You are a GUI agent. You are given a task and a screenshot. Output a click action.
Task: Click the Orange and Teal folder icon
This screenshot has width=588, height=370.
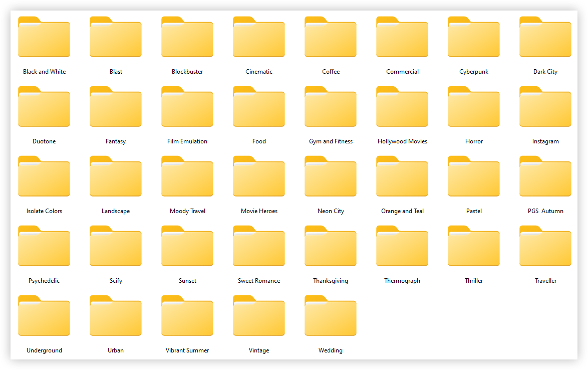click(402, 176)
